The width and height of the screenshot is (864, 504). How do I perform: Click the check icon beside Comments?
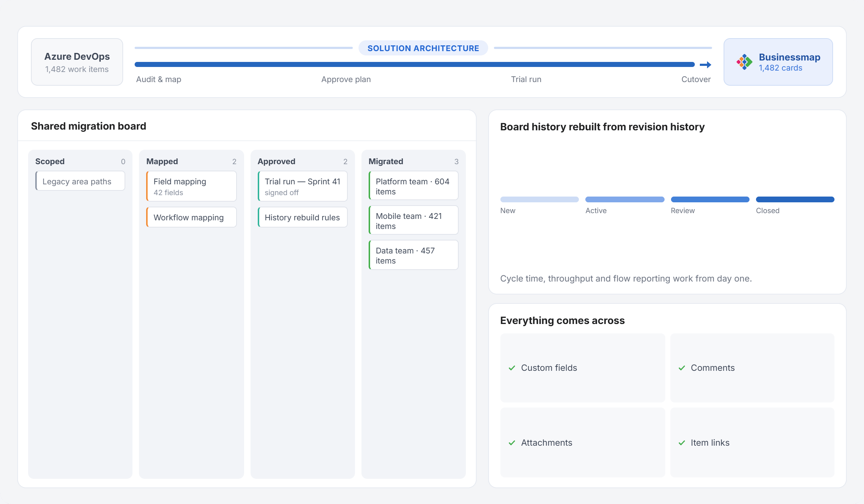tap(681, 368)
